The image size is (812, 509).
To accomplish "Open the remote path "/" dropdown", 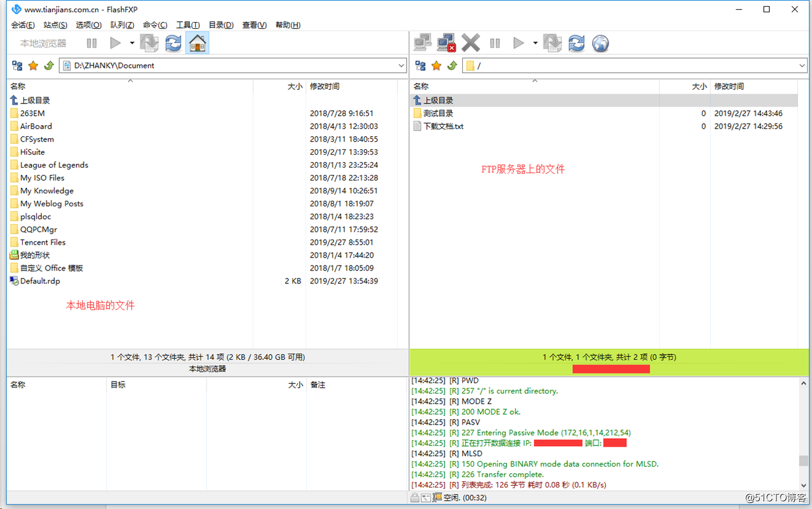I will coord(802,65).
